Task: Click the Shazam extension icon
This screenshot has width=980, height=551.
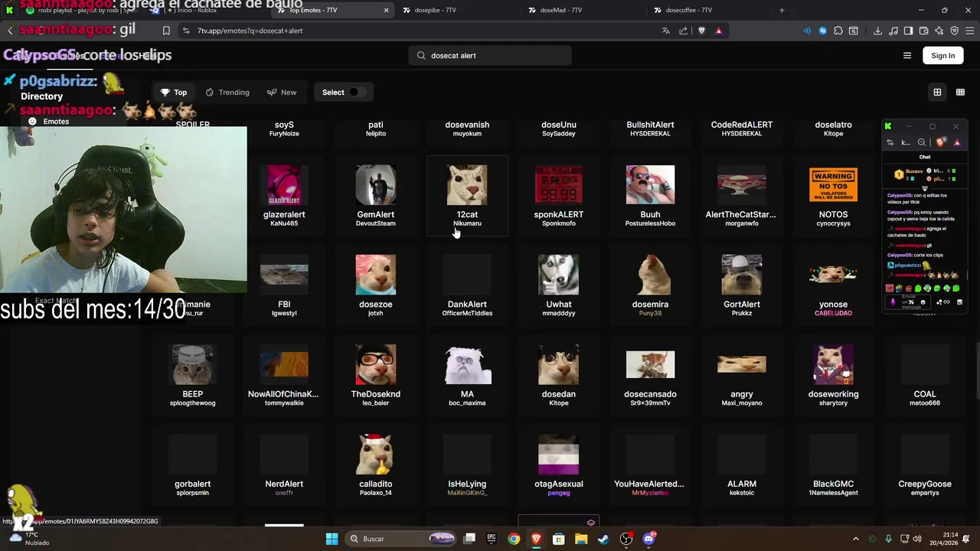Action: (x=823, y=31)
